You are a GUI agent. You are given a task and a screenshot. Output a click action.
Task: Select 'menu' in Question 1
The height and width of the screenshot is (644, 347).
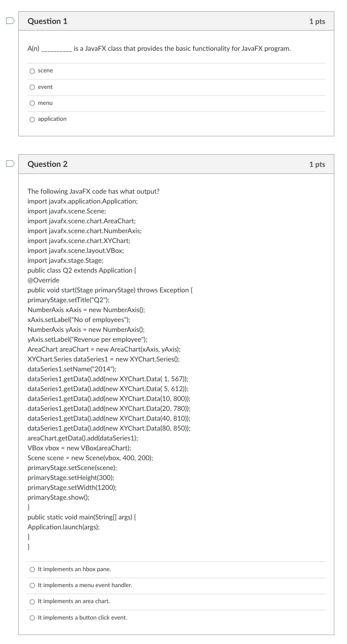(x=32, y=103)
